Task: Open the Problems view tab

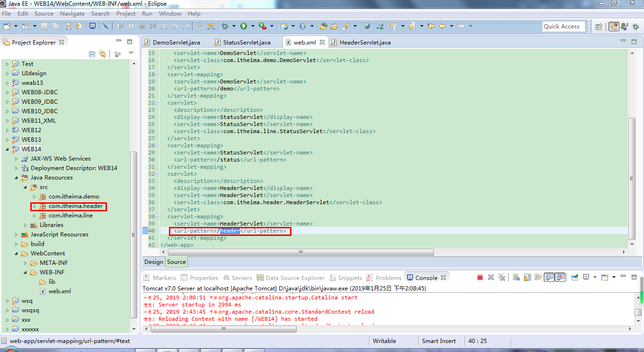Action: pos(384,278)
